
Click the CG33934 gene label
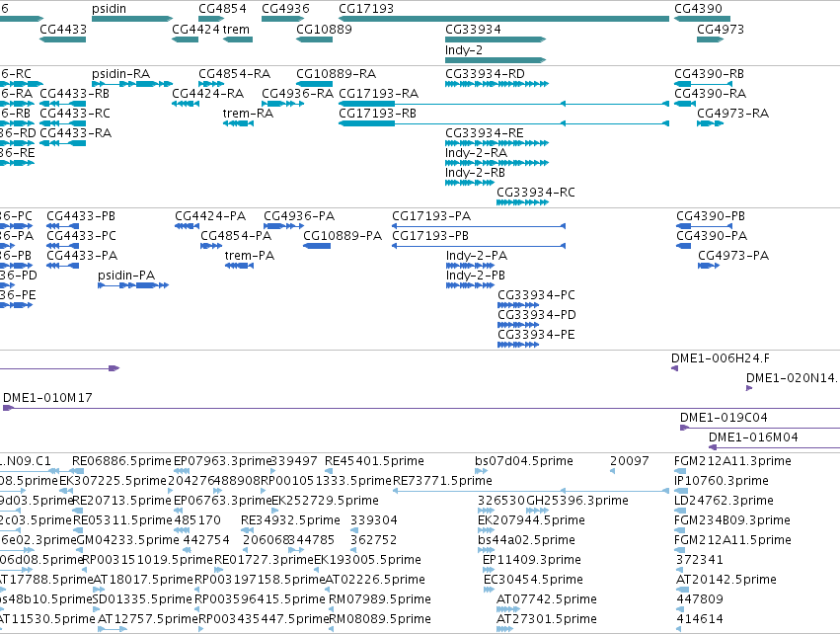[473, 29]
